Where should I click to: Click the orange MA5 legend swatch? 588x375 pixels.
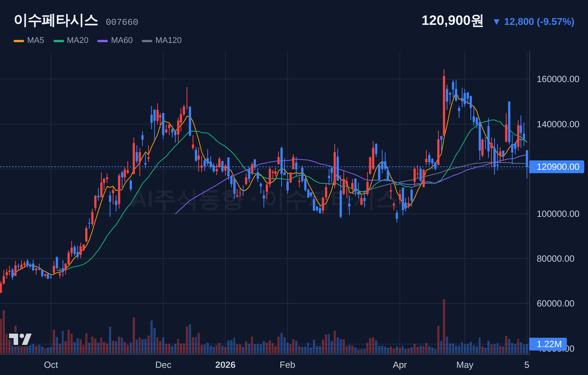point(19,41)
